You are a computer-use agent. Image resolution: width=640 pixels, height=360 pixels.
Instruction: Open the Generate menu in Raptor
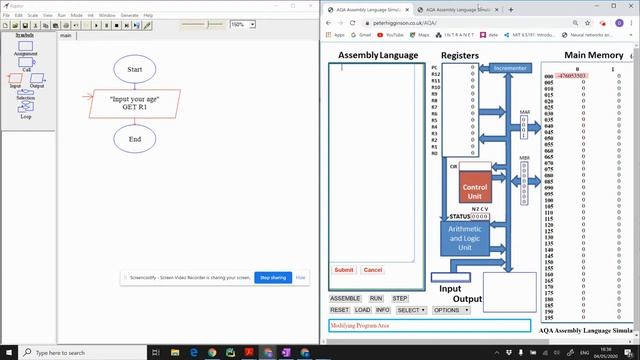(x=129, y=15)
